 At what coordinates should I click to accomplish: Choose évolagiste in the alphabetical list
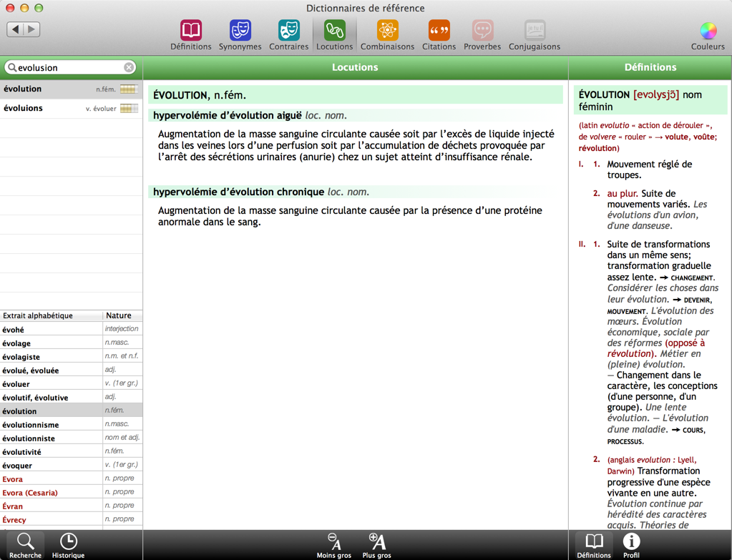click(x=71, y=357)
